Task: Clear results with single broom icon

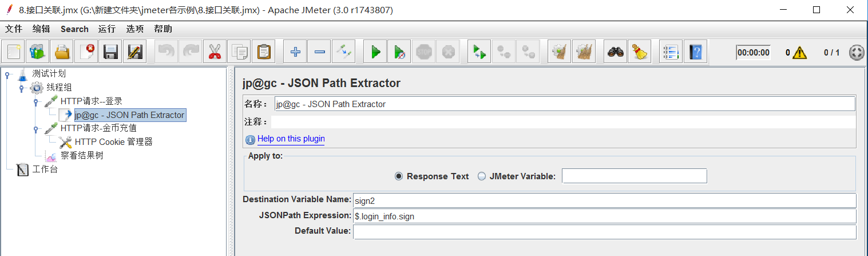Action: 560,52
